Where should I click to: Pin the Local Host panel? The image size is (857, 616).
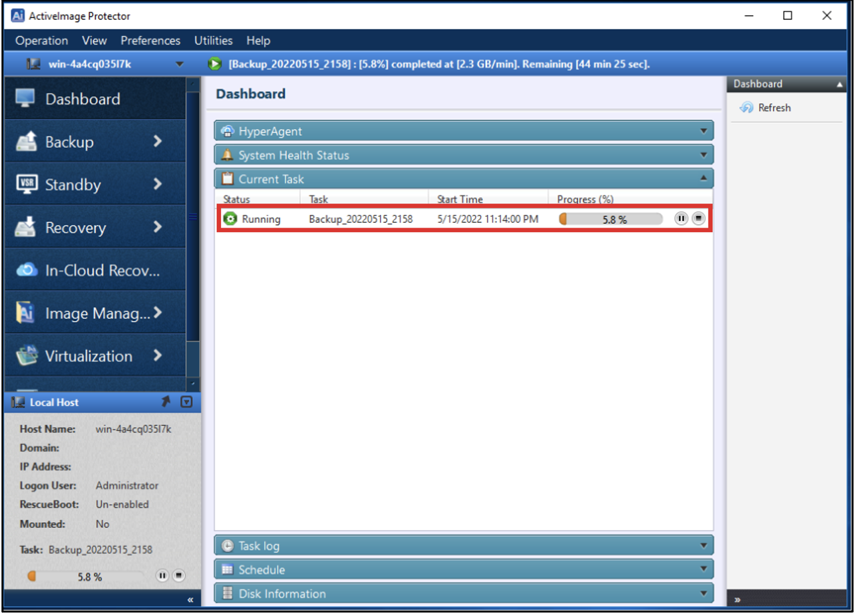(166, 402)
